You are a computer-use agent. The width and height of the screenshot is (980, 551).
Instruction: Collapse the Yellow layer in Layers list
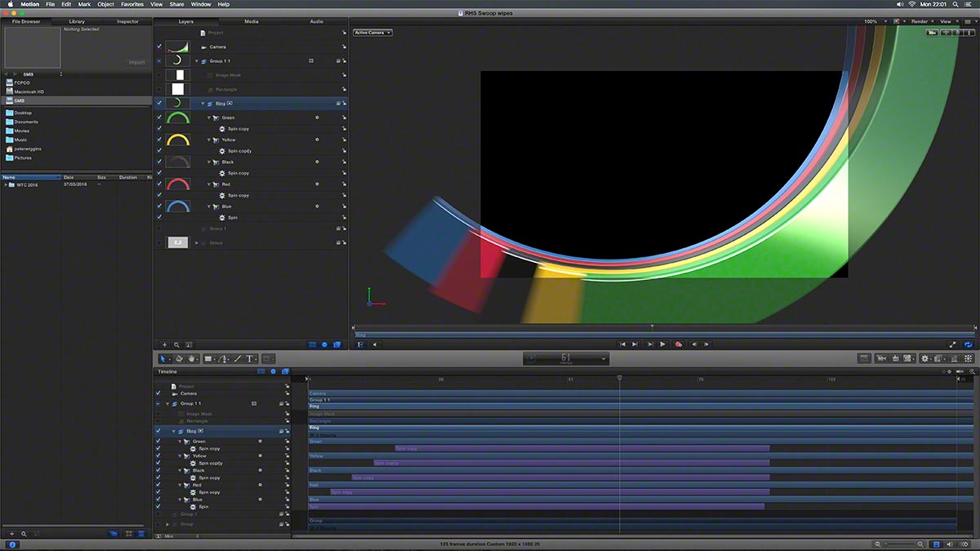pos(209,140)
